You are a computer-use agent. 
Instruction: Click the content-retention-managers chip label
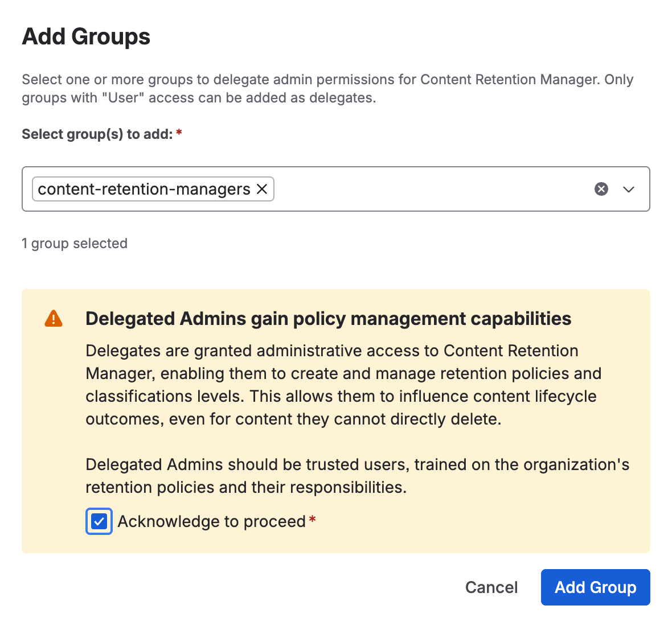click(144, 189)
